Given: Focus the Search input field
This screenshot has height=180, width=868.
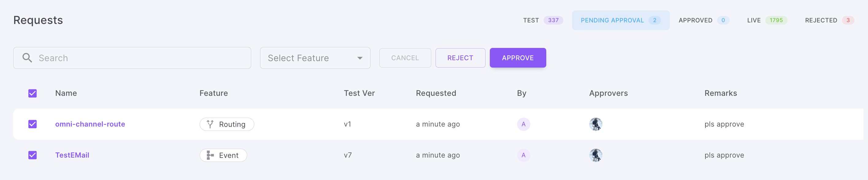Looking at the screenshot, I should [141, 58].
